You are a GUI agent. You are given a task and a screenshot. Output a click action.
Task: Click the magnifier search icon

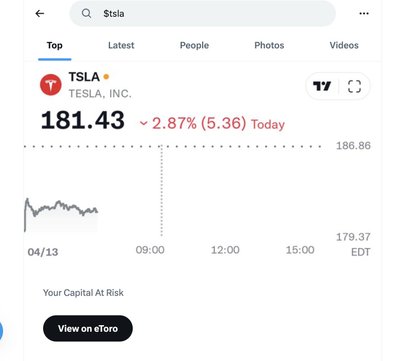(86, 13)
